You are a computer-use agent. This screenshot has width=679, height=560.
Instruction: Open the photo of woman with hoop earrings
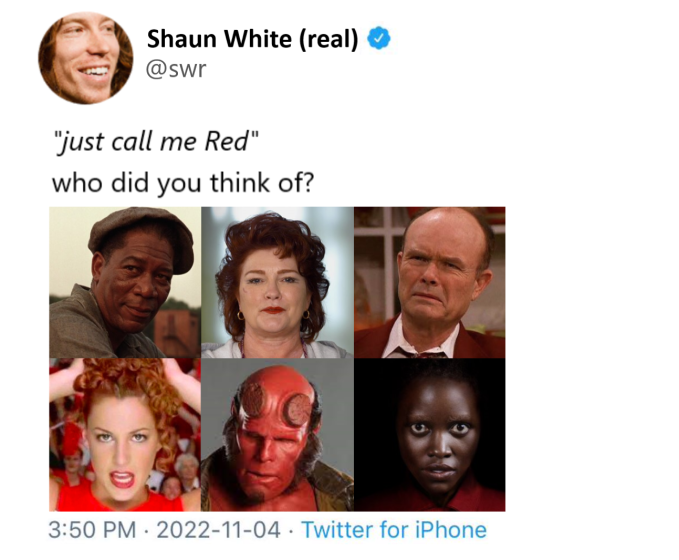(277, 282)
